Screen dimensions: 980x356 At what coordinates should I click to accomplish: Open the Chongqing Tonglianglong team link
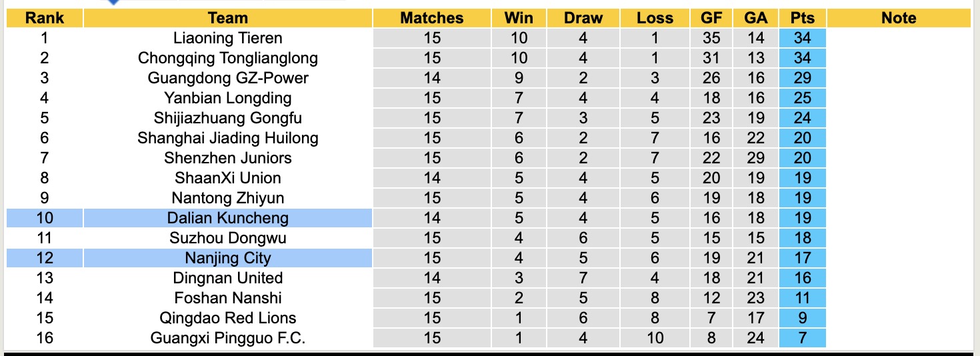pos(228,58)
